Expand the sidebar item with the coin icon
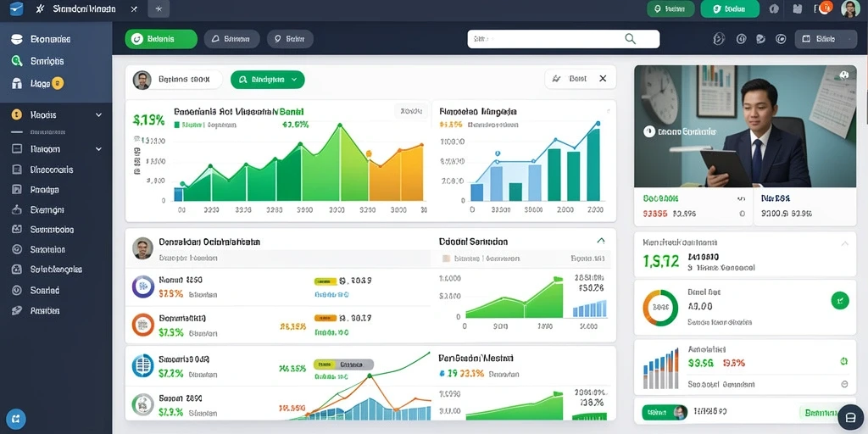The width and height of the screenshot is (868, 434). (x=55, y=114)
